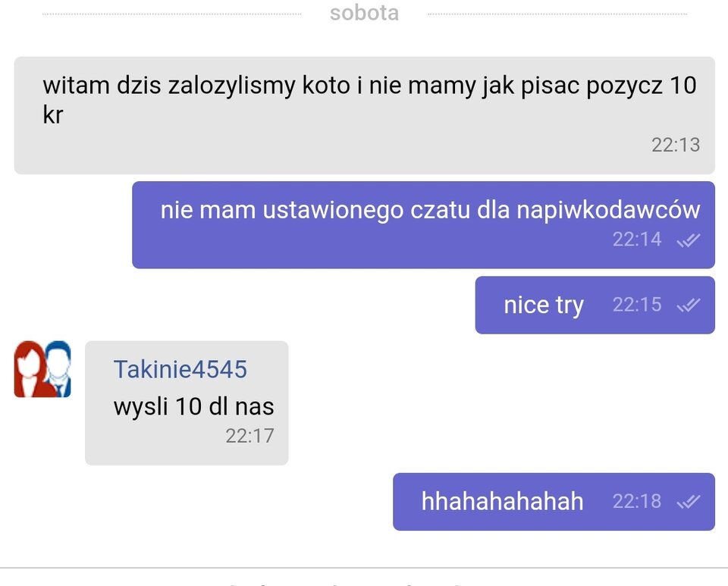The image size is (728, 586).
Task: Click the 'sobota' date separator label
Action: click(364, 12)
